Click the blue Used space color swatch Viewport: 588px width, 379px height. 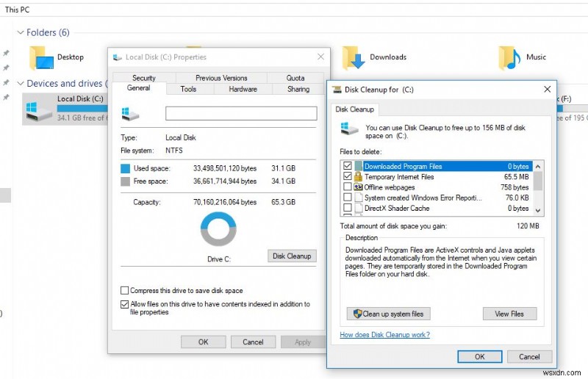tap(125, 169)
